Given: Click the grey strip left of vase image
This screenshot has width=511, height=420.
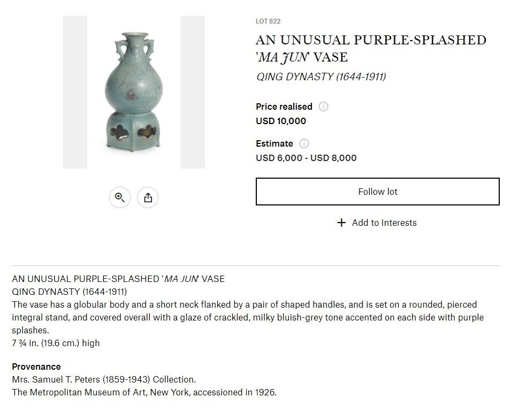Looking at the screenshot, I should (75, 92).
